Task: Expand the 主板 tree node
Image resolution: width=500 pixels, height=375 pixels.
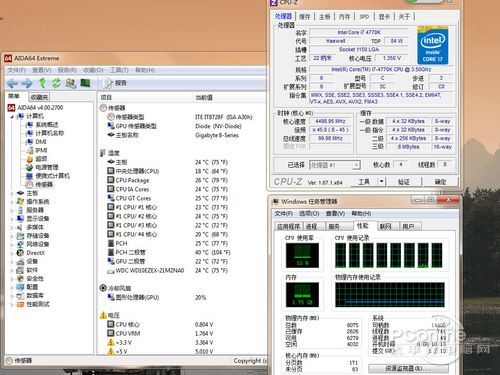Action: pyautogui.click(x=12, y=193)
